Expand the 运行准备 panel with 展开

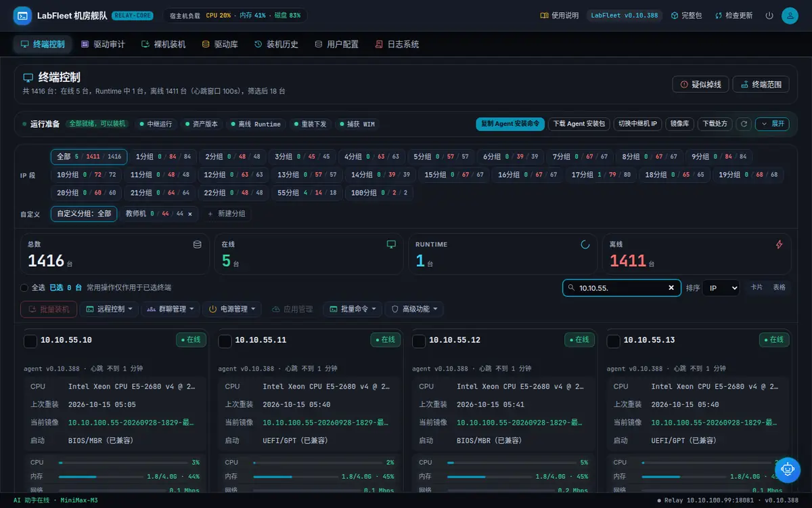[772, 124]
